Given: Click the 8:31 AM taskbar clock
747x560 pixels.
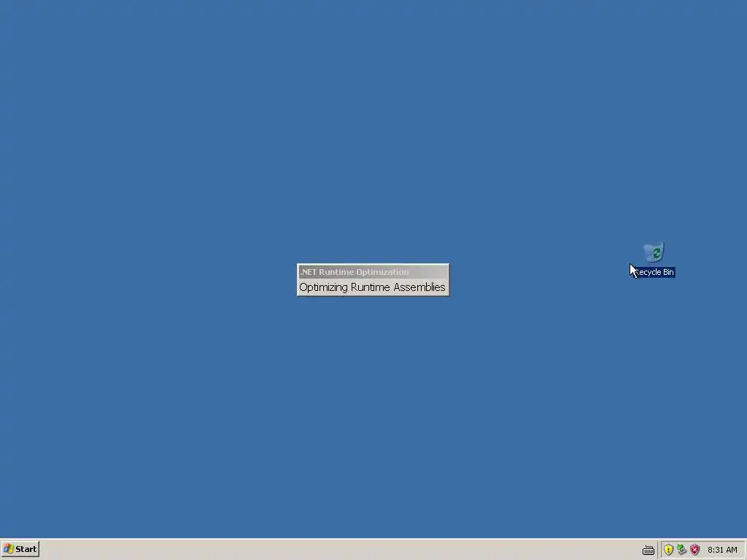Looking at the screenshot, I should pyautogui.click(x=722, y=550).
